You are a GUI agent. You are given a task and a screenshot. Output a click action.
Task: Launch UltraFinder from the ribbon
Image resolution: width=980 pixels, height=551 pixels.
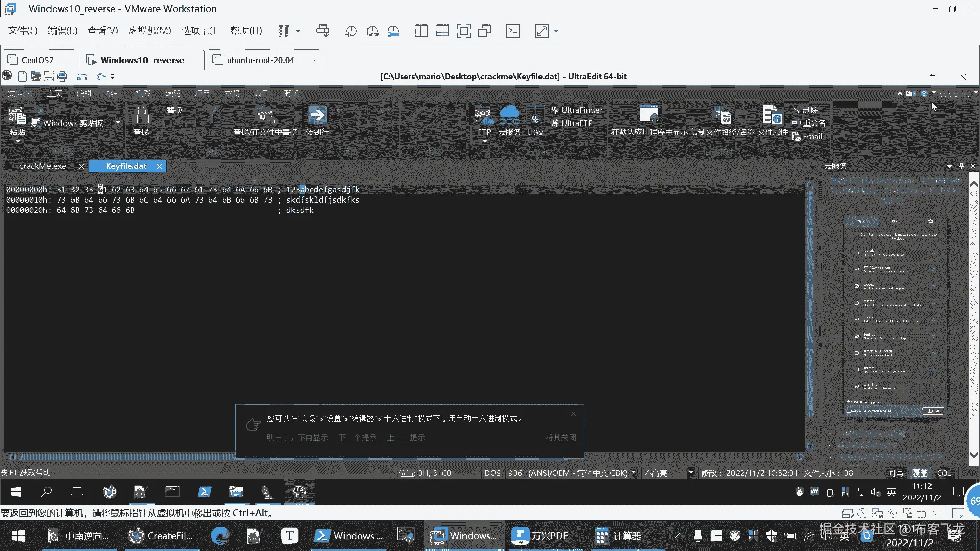click(577, 110)
